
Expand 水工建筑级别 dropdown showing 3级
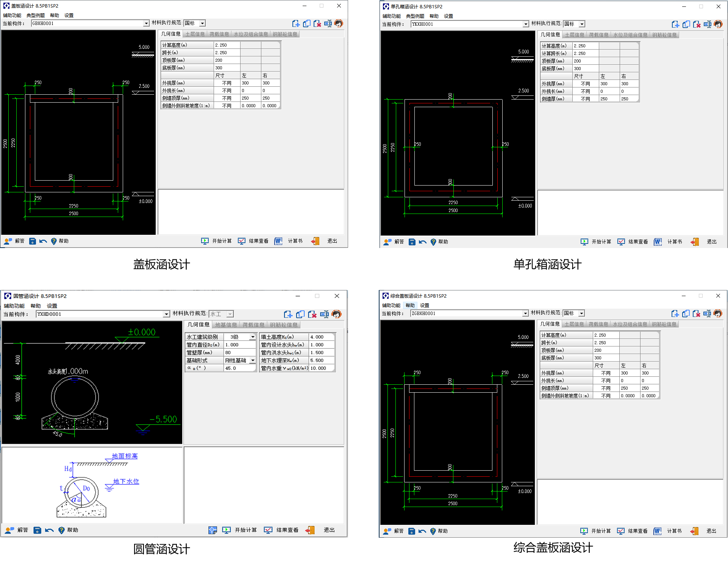coord(253,337)
